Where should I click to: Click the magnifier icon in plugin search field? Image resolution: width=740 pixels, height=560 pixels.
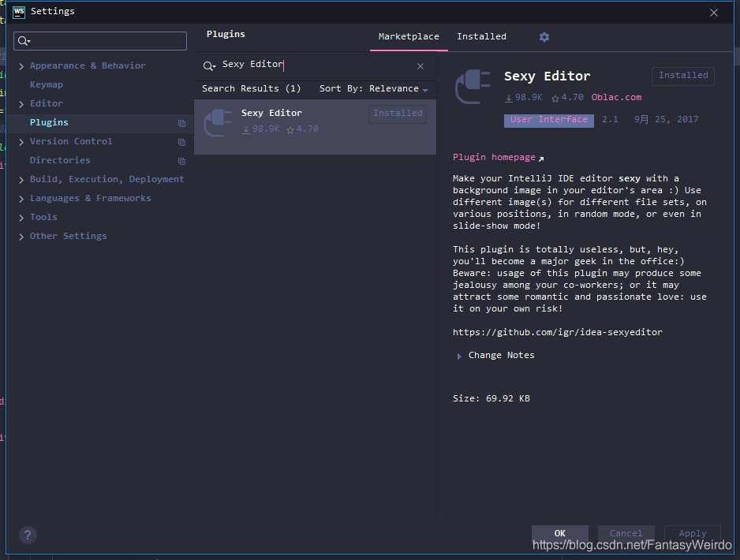coord(209,65)
